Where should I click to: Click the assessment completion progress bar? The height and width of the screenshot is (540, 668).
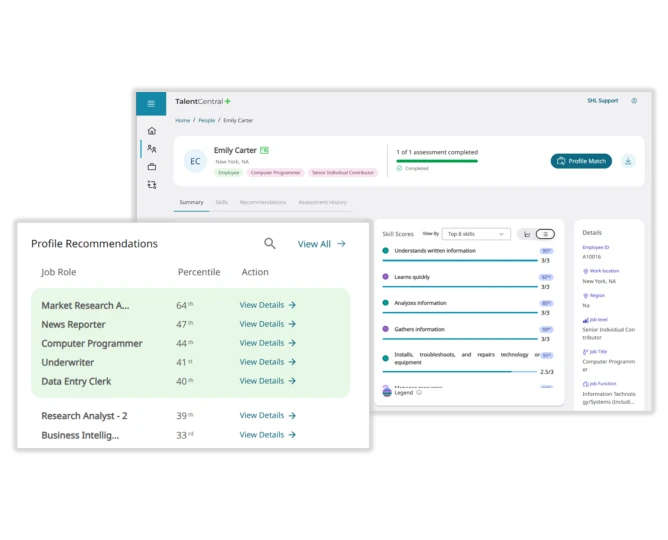pos(436,161)
